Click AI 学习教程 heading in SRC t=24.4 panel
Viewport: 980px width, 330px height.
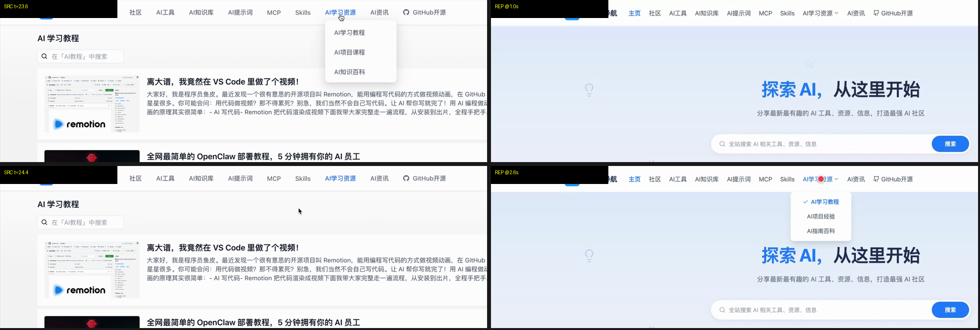(58, 204)
